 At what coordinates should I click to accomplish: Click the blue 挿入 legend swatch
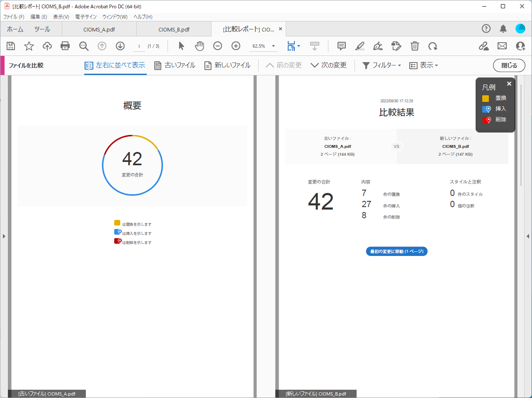pyautogui.click(x=486, y=109)
